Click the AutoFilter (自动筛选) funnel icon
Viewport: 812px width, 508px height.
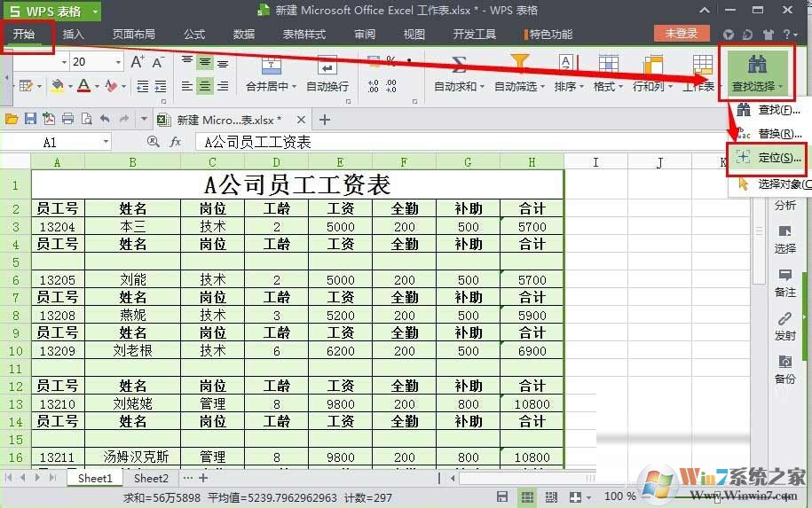[x=519, y=66]
